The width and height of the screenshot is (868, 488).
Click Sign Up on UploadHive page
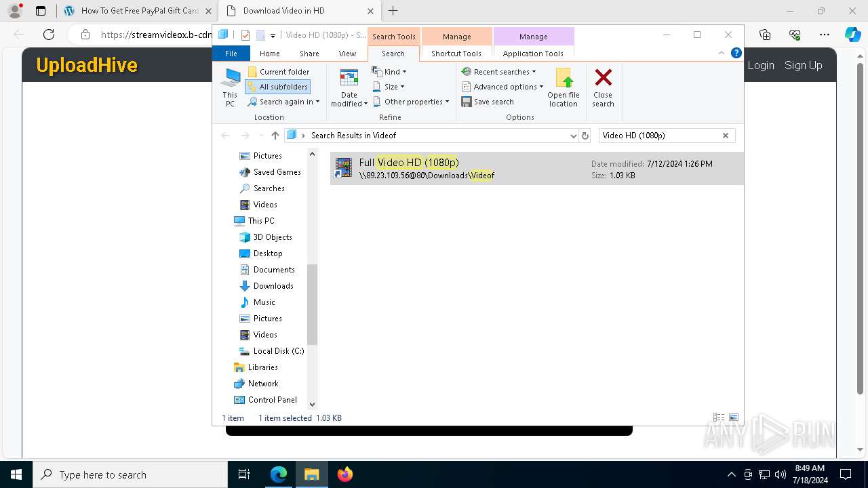click(804, 65)
